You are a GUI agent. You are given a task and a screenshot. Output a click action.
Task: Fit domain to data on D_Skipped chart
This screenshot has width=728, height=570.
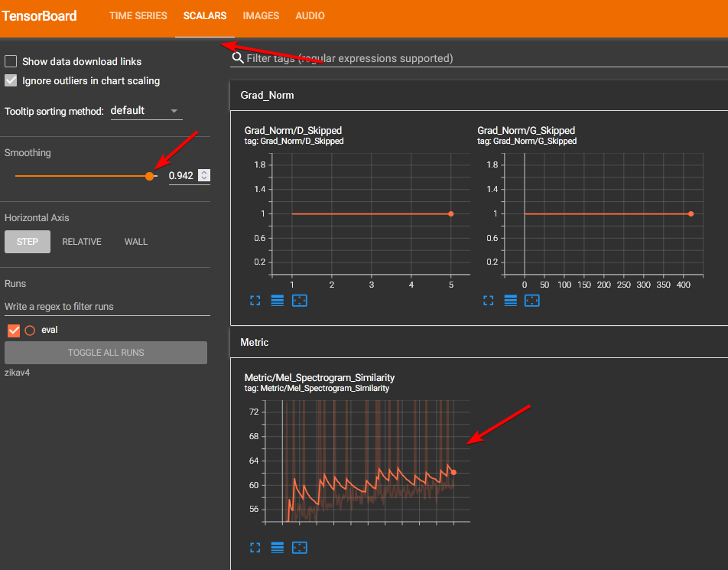(x=300, y=301)
